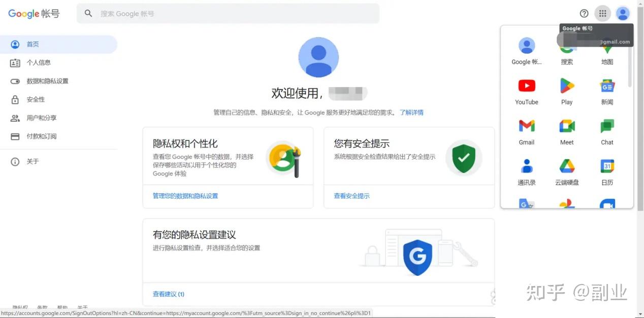Click the blue G shield illustration

[x=417, y=257]
